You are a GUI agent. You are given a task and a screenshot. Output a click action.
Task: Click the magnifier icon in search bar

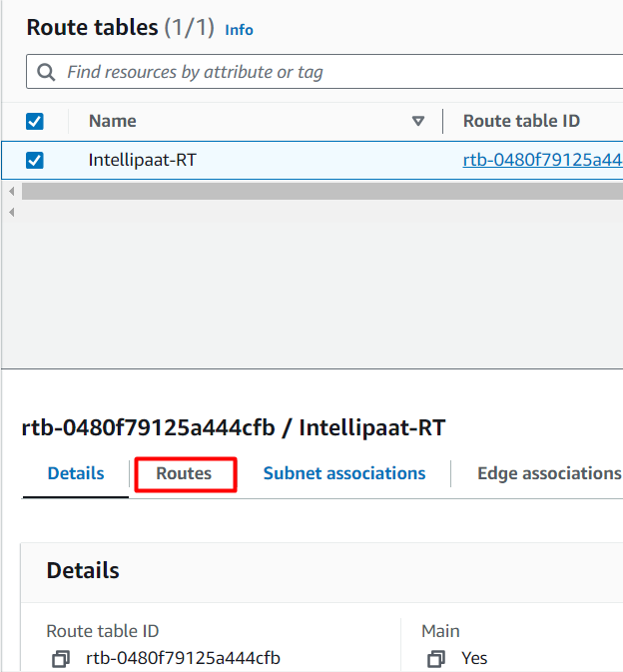point(46,72)
